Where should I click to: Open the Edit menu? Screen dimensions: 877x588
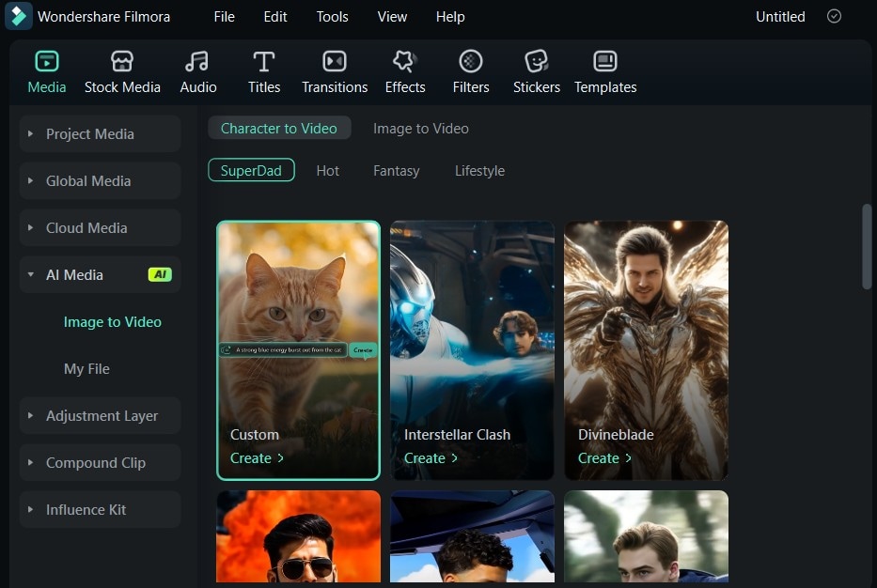(x=275, y=17)
